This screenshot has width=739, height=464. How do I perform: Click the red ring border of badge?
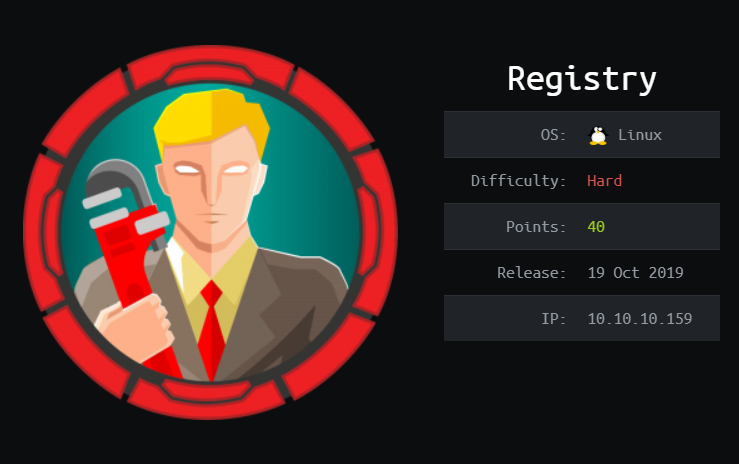click(x=211, y=61)
